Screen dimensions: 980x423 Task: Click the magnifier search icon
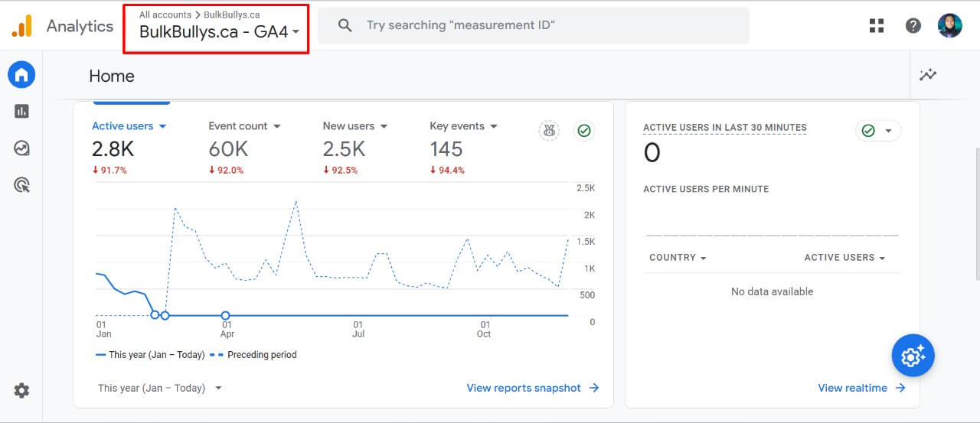[345, 25]
